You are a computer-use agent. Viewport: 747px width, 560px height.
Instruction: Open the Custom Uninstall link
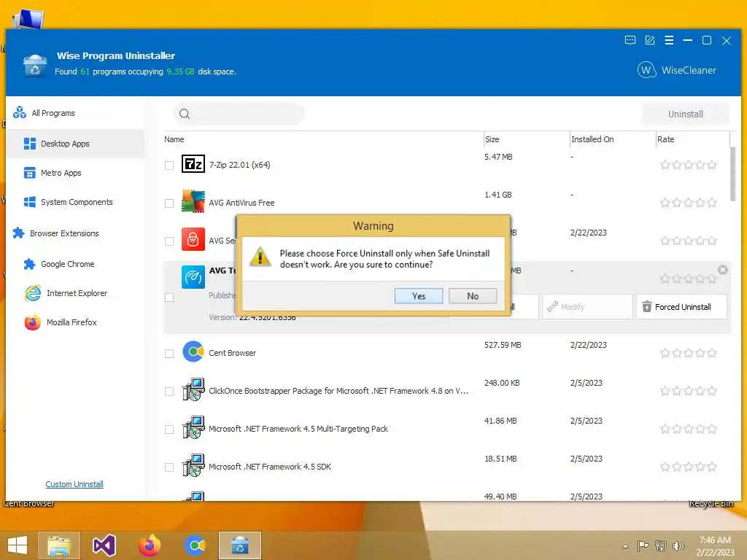(74, 484)
